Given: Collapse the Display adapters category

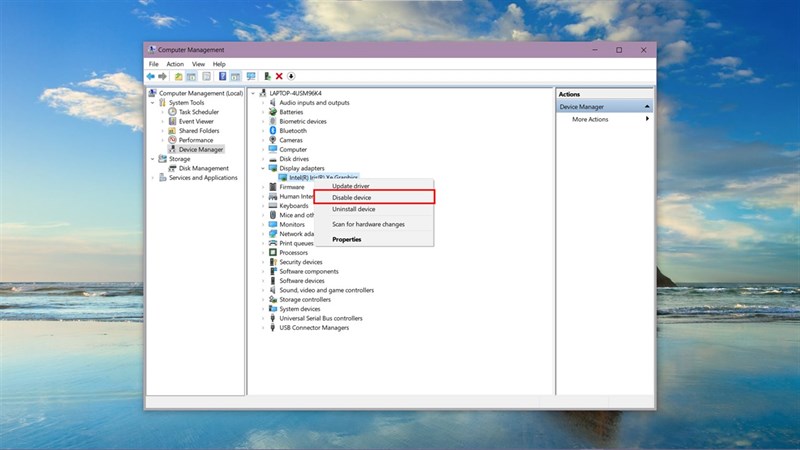Looking at the screenshot, I should (263, 168).
